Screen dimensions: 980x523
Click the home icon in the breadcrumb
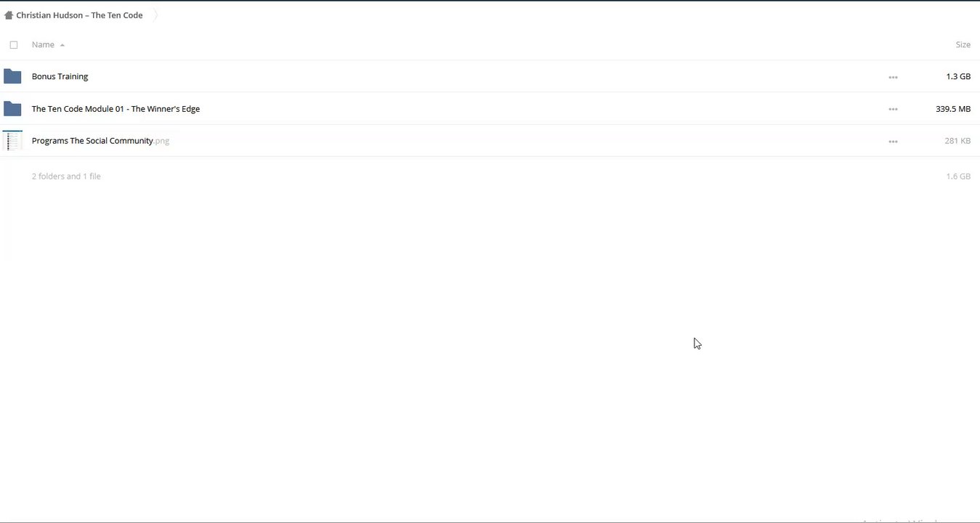9,15
